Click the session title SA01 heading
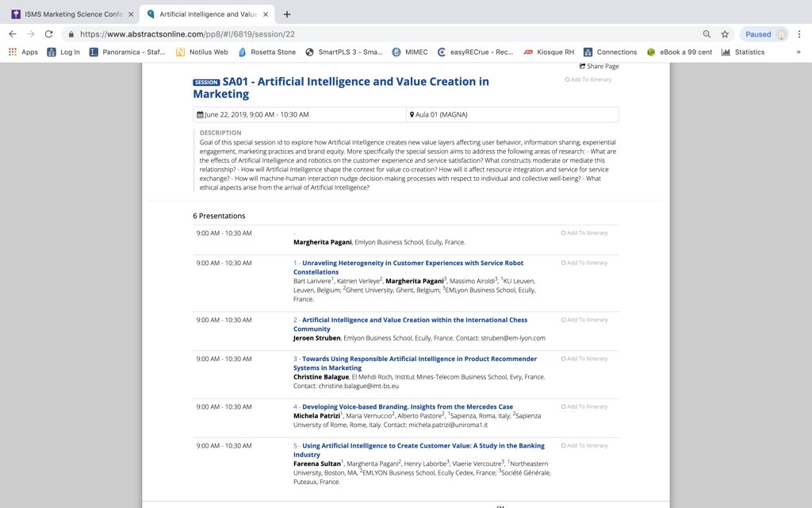The height and width of the screenshot is (508, 812). (341, 87)
